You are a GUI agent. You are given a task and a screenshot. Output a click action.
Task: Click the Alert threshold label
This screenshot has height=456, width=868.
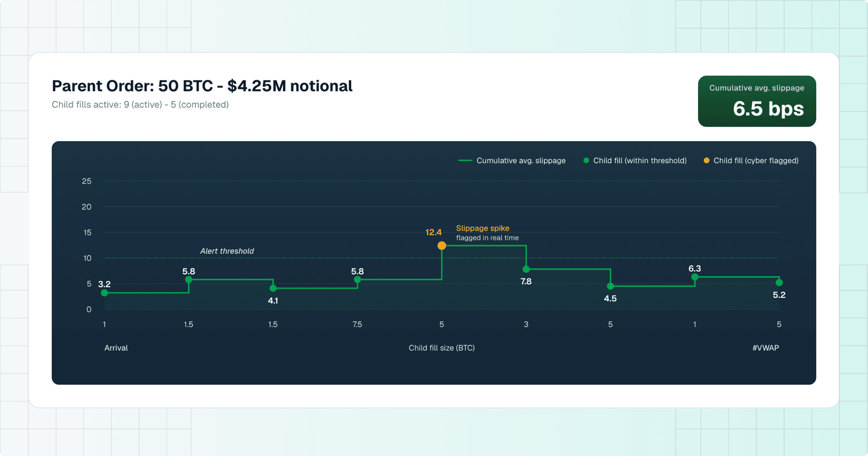pyautogui.click(x=227, y=251)
